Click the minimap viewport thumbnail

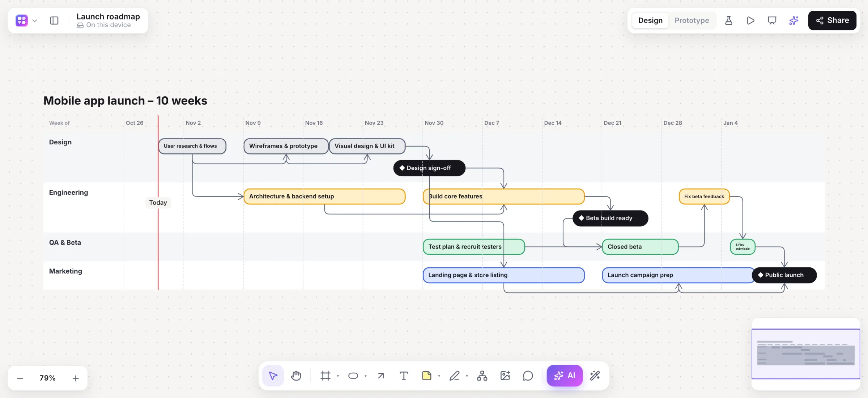[x=805, y=354]
